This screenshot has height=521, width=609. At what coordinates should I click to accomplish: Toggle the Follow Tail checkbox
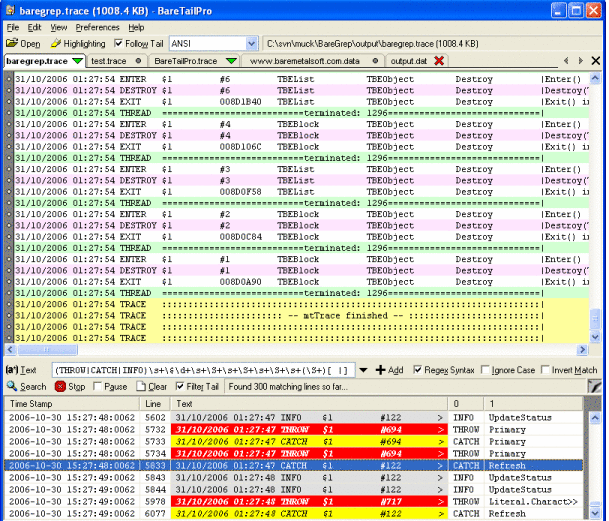point(118,43)
